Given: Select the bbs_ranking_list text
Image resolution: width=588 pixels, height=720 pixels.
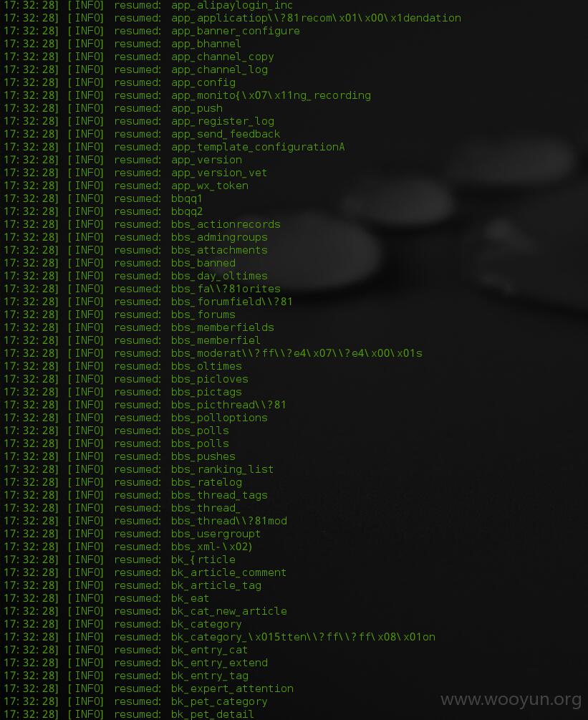Looking at the screenshot, I should (x=223, y=469).
